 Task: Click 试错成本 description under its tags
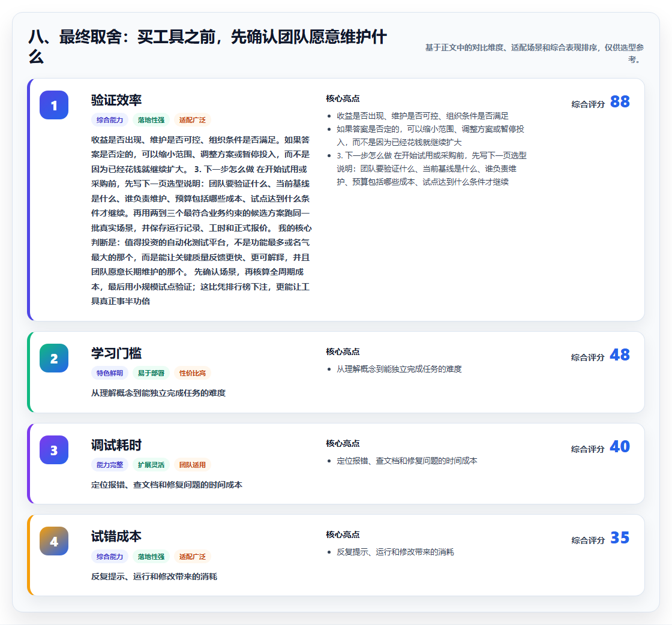click(x=154, y=576)
